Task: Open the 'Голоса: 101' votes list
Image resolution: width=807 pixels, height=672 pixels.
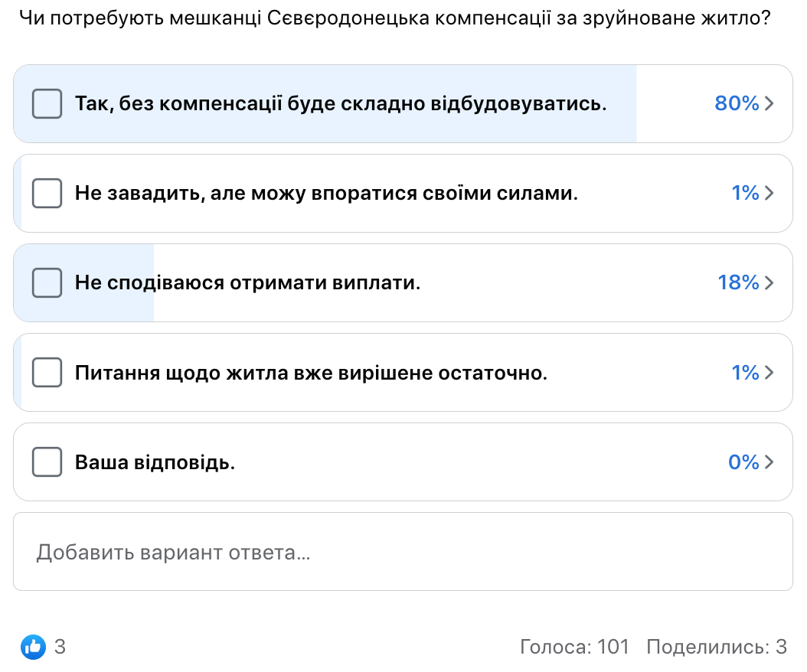Action: click(x=574, y=647)
